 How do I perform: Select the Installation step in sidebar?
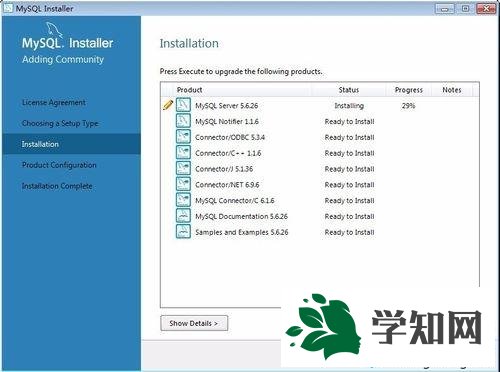(x=71, y=144)
